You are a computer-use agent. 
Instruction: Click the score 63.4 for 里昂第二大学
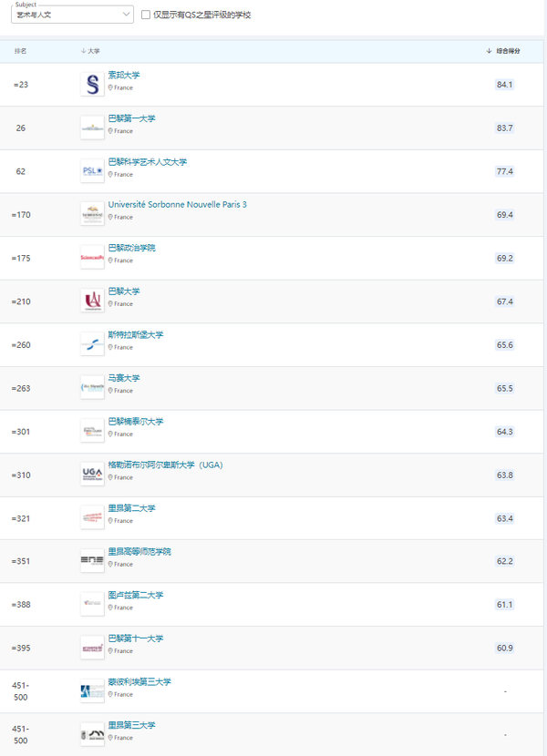pos(504,518)
